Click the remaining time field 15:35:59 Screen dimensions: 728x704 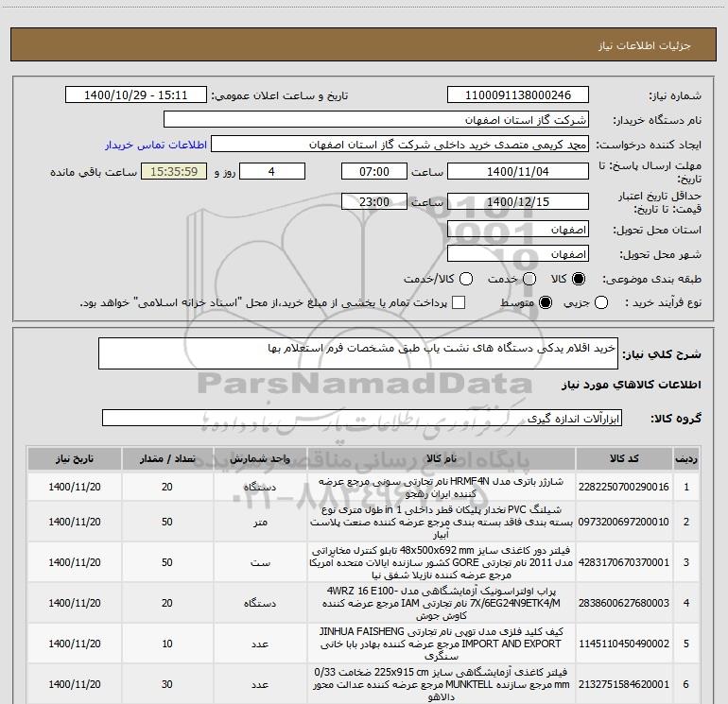pyautogui.click(x=174, y=171)
